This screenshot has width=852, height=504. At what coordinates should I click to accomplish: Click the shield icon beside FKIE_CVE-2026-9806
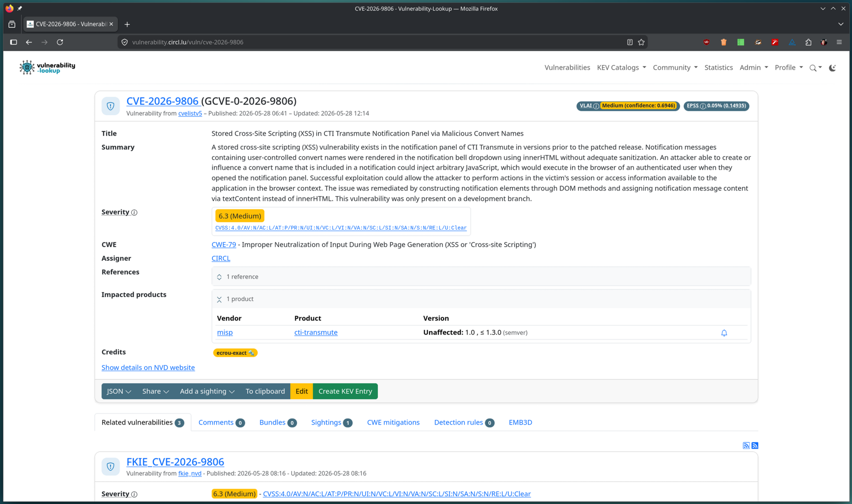pyautogui.click(x=110, y=467)
